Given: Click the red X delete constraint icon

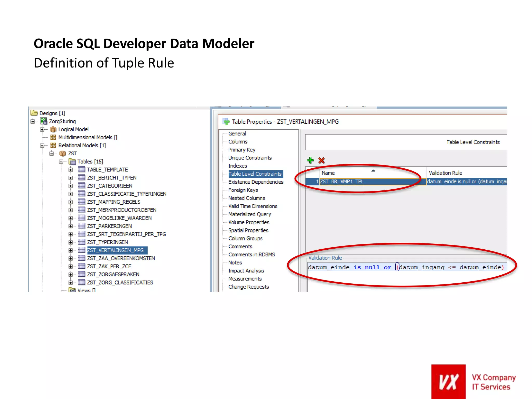Looking at the screenshot, I should tap(322, 160).
